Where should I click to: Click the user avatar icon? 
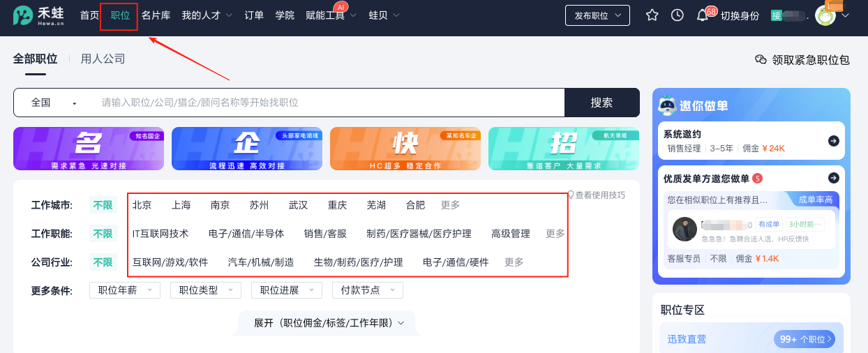[x=825, y=15]
